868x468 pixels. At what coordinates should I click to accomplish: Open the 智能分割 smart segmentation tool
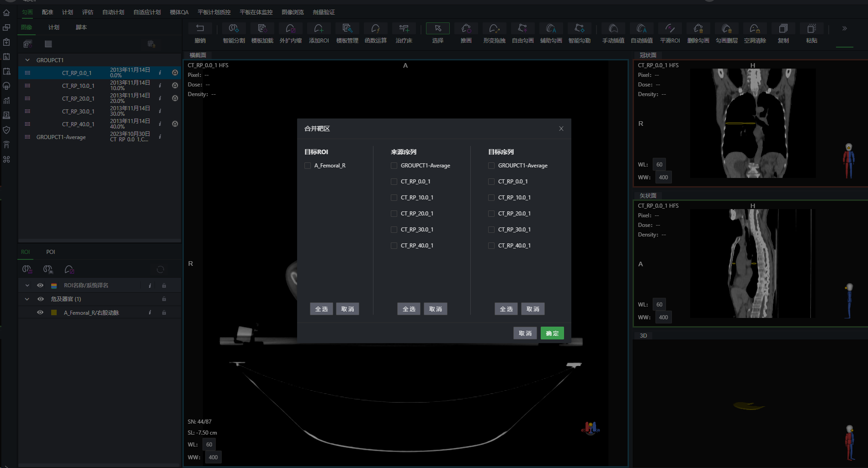[x=234, y=29]
